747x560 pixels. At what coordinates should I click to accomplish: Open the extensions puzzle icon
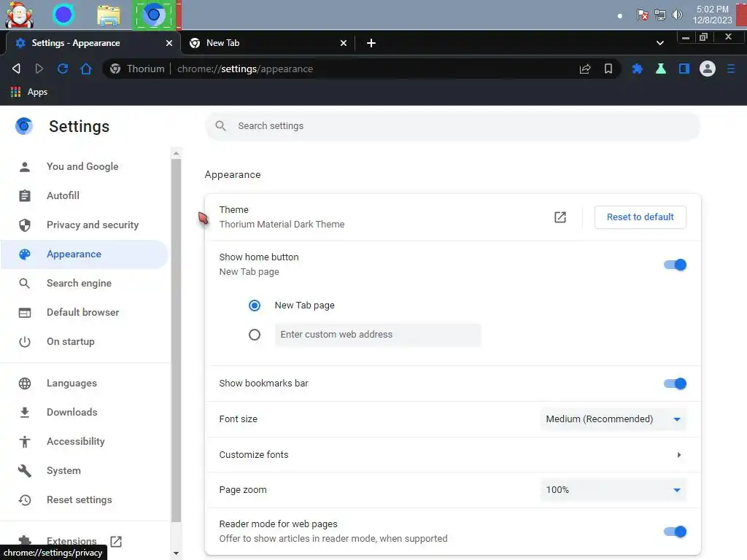[637, 69]
